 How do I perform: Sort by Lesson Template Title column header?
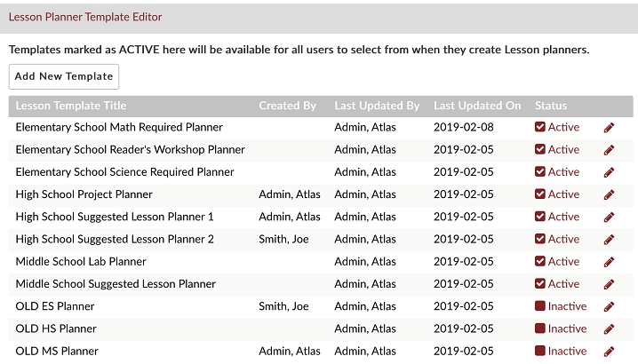coord(71,106)
